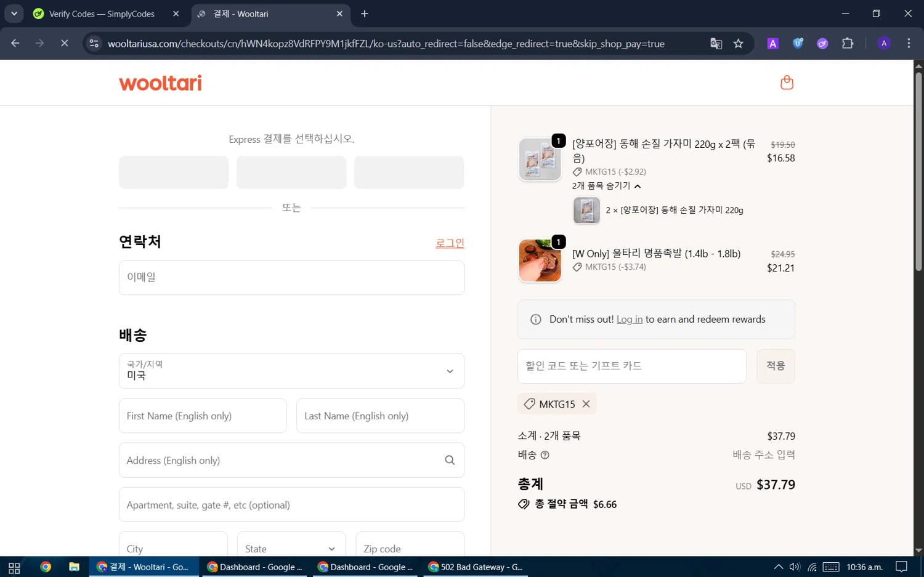The width and height of the screenshot is (924, 577).
Task: Open the 국가/지역 country dropdown
Action: [291, 371]
